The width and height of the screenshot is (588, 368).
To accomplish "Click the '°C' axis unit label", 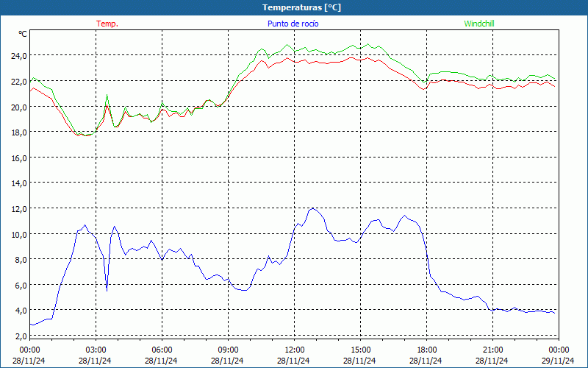I will click(23, 34).
